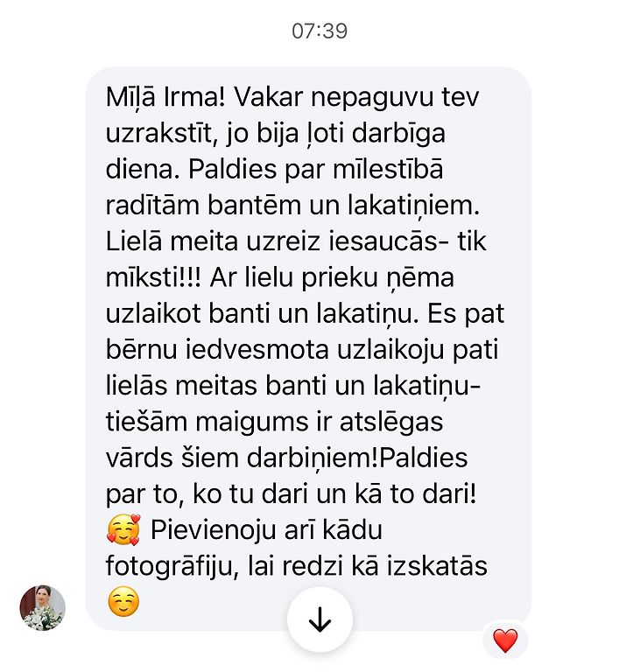This screenshot has width=640, height=672.
Task: Tap the 07:39 timestamp
Action: (x=320, y=31)
